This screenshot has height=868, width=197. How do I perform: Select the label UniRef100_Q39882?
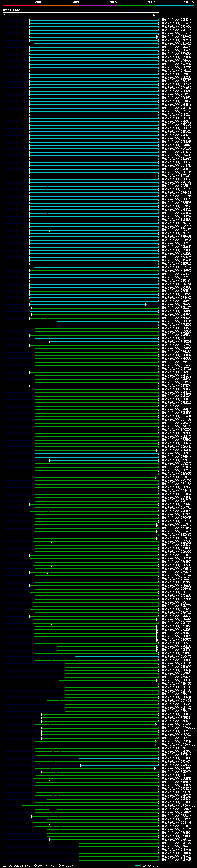click(x=176, y=57)
